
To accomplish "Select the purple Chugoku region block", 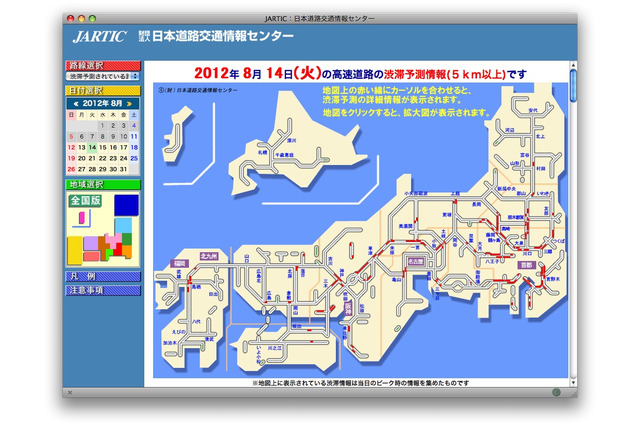I will pos(91,243).
